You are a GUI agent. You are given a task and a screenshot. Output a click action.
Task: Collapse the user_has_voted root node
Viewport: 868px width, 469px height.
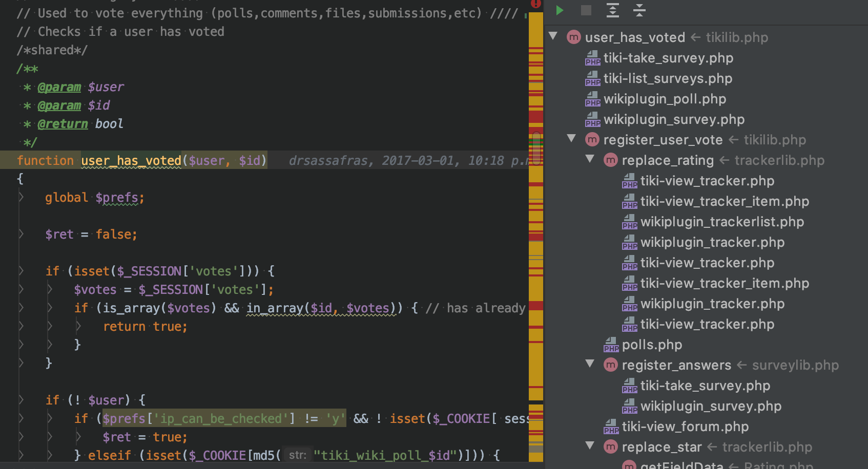pyautogui.click(x=553, y=36)
